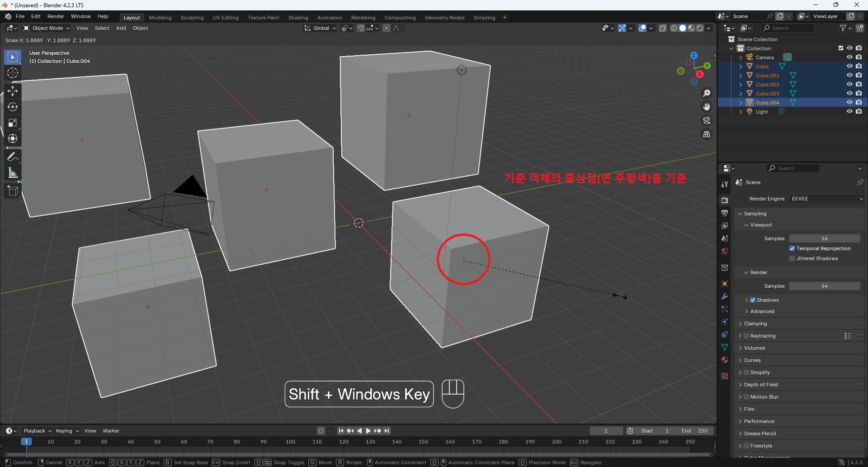Open the Scene properties tab
Viewport: 868px width, 467px height.
725,238
